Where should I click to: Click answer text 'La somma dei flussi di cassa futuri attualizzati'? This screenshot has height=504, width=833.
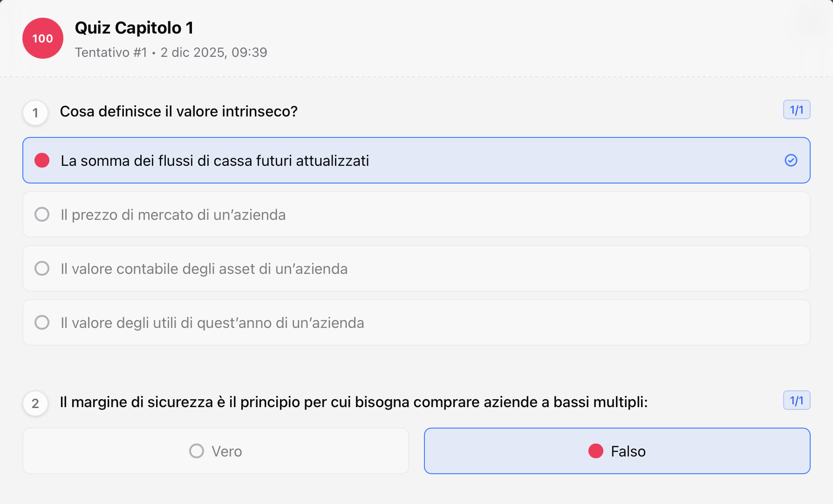[x=215, y=161]
